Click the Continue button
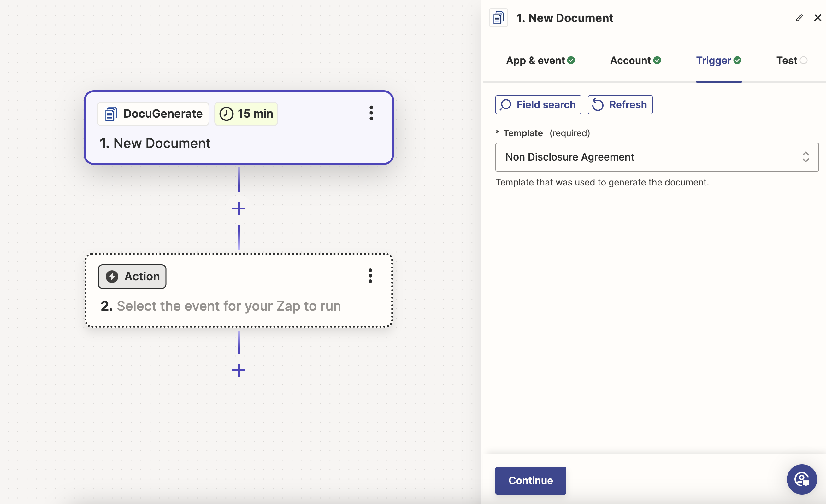This screenshot has height=504, width=826. click(x=530, y=480)
